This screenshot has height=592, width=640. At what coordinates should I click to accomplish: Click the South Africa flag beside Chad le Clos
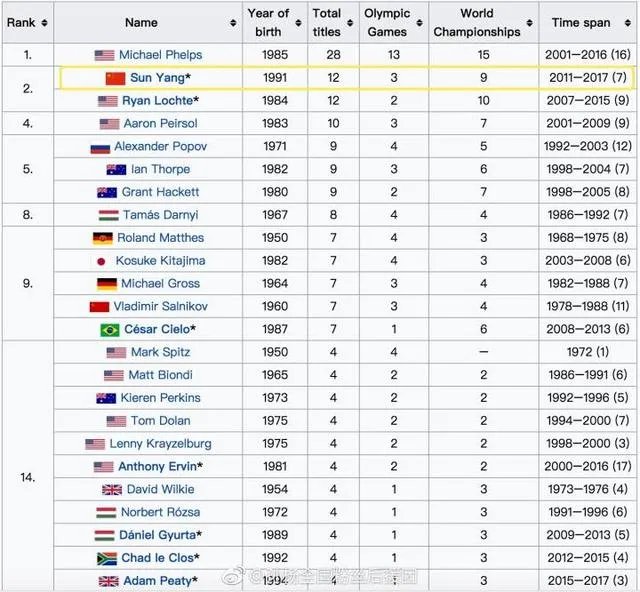pos(107,558)
